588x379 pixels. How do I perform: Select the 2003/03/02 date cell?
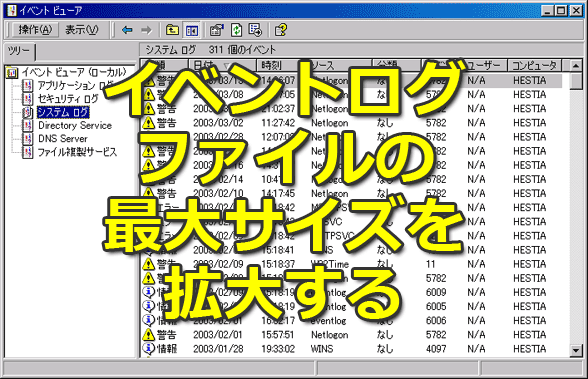click(218, 123)
